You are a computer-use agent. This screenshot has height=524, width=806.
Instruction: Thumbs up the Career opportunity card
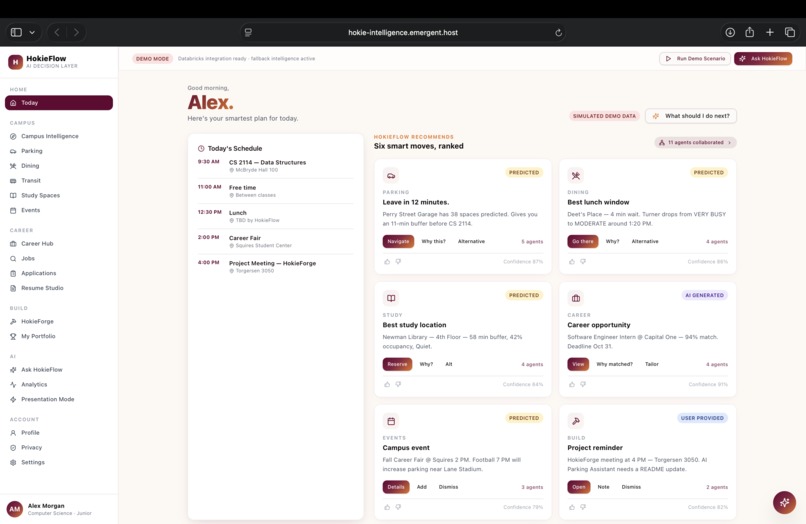click(572, 385)
